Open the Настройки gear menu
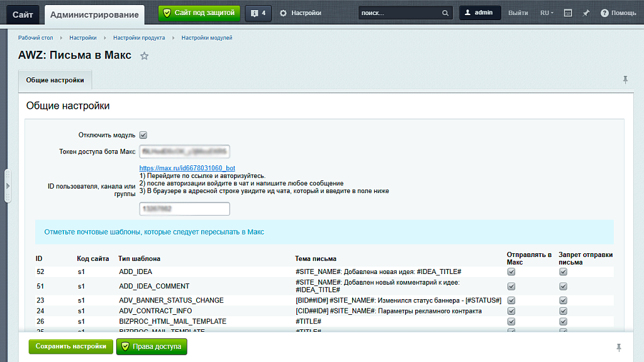The image size is (644, 362). click(301, 13)
